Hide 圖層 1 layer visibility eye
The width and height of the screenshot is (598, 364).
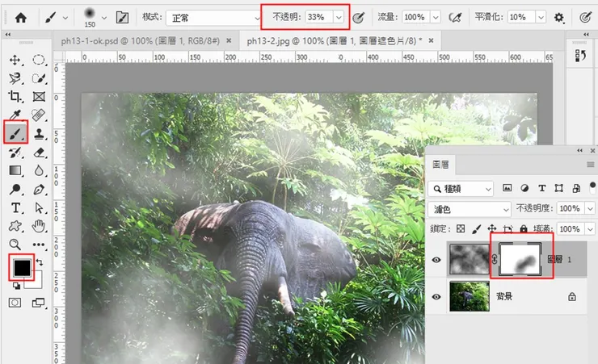pyautogui.click(x=436, y=260)
